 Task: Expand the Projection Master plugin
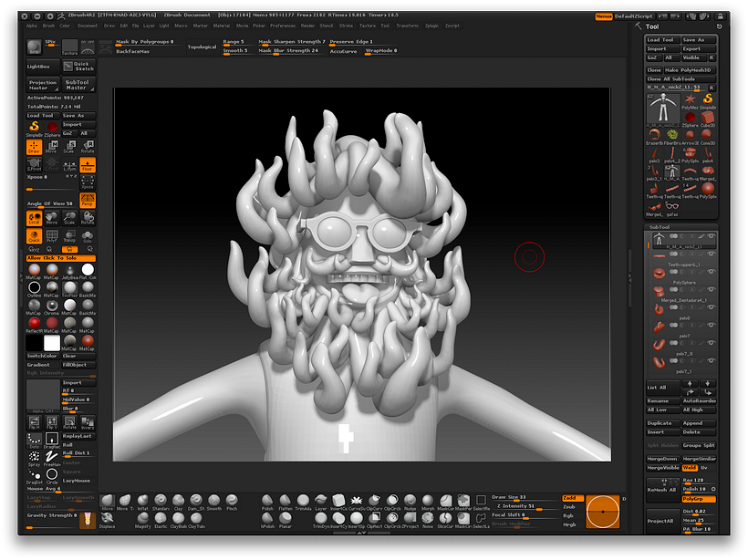point(43,85)
